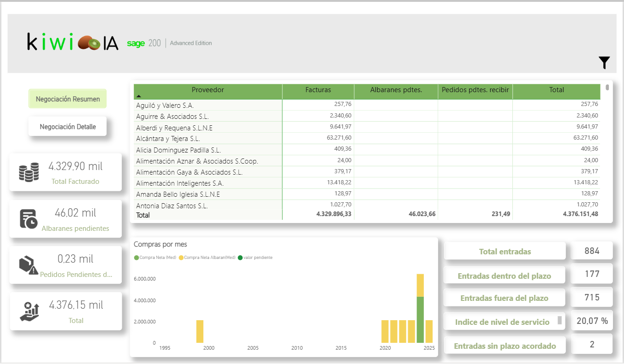Click the kiwi fruit logo icon
The image size is (624, 364).
[89, 43]
